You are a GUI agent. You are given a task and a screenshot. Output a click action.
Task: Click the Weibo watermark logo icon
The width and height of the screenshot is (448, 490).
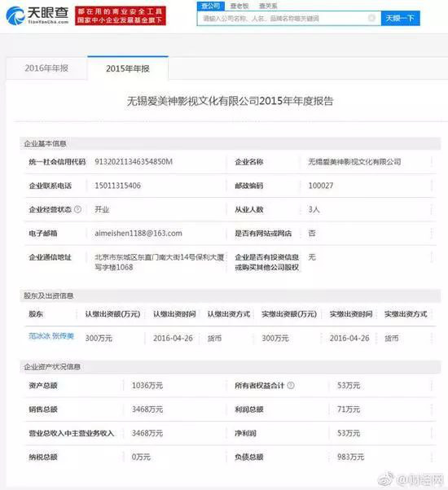(386, 479)
